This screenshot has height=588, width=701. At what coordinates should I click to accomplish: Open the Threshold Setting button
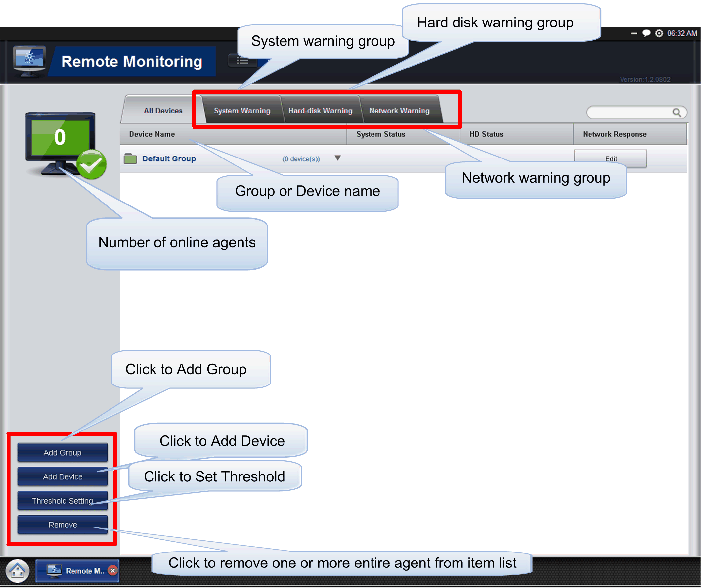point(63,501)
